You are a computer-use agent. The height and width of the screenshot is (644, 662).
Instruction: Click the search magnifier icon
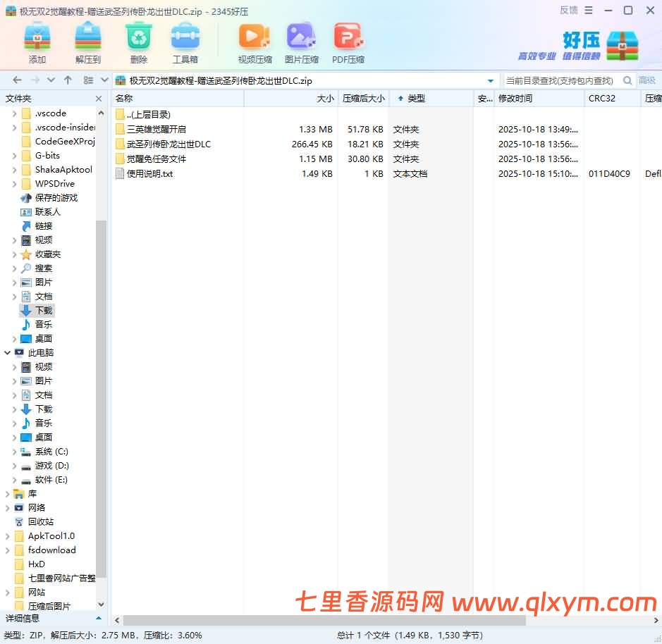627,80
